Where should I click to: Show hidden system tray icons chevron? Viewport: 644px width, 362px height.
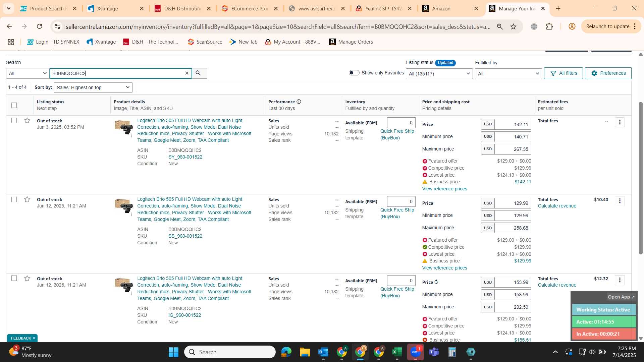click(555, 352)
